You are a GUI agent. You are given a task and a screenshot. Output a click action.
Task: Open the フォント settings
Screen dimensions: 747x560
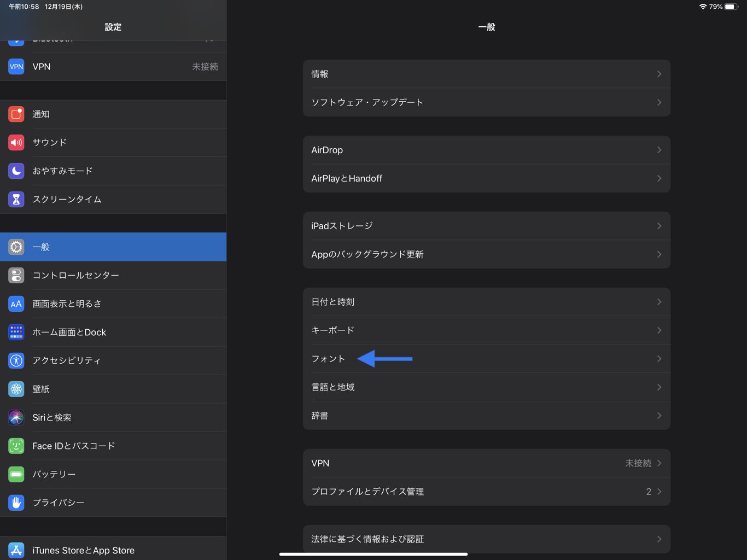coord(487,359)
